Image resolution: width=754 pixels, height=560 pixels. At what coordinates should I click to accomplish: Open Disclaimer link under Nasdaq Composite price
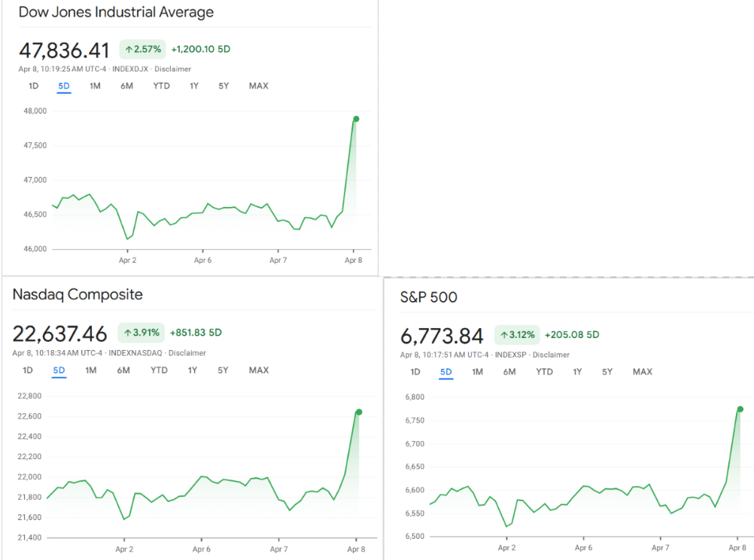click(187, 353)
